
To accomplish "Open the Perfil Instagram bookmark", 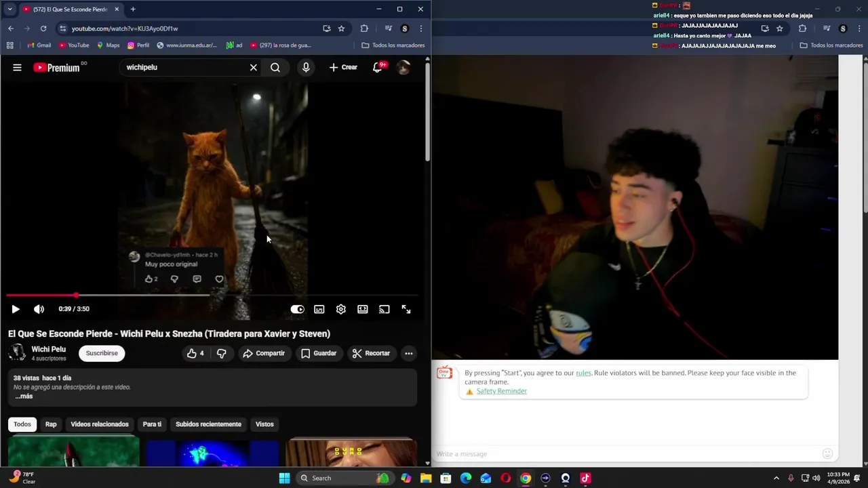I will (x=138, y=45).
